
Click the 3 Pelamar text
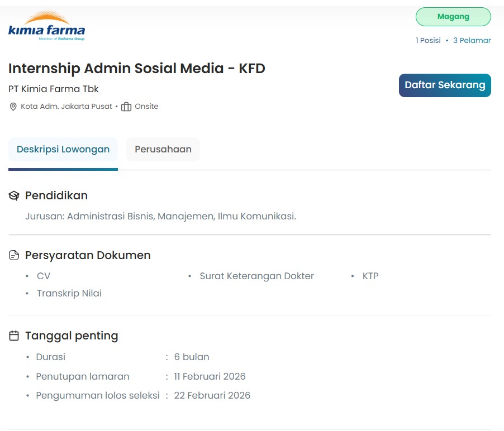[x=472, y=40]
